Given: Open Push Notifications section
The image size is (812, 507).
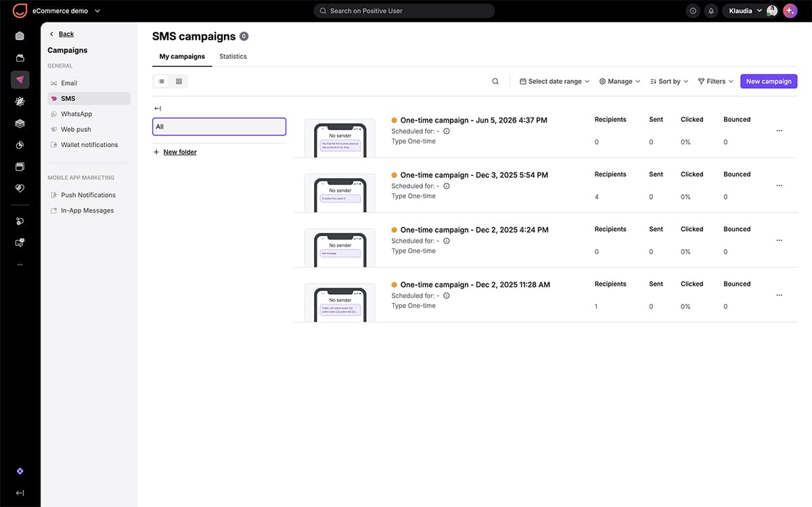Looking at the screenshot, I should click(89, 195).
